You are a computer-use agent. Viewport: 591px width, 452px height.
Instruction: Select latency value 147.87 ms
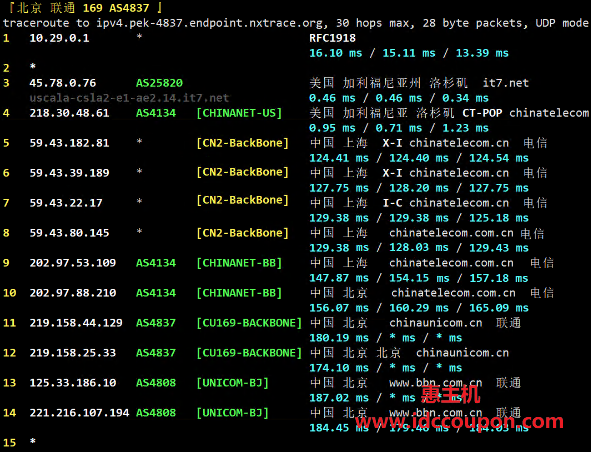click(339, 278)
